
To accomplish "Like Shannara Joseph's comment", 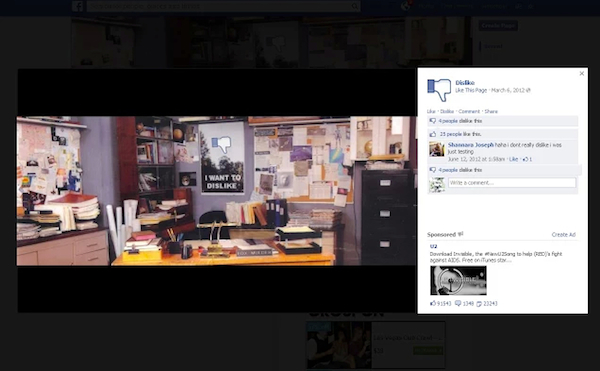I will pos(514,159).
